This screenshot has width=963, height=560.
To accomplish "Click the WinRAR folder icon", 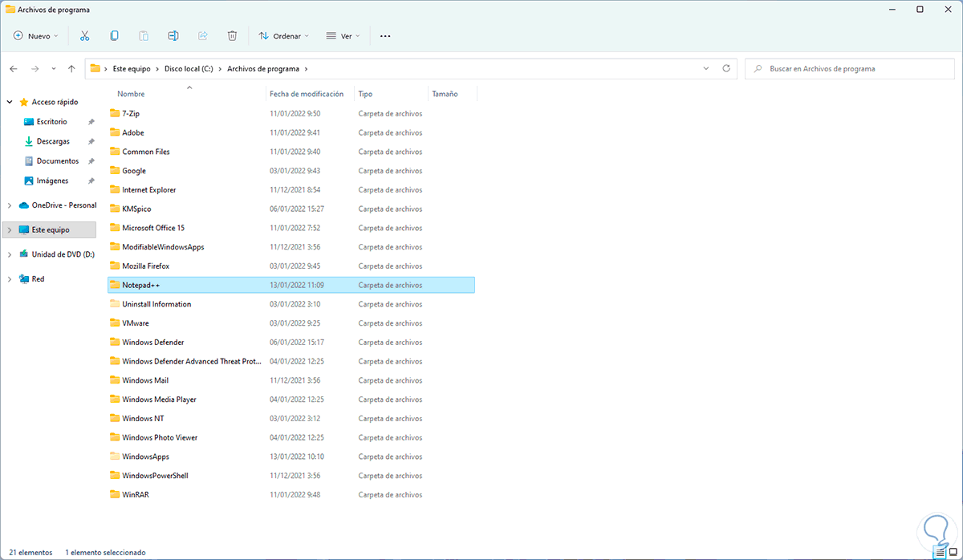I will click(115, 495).
